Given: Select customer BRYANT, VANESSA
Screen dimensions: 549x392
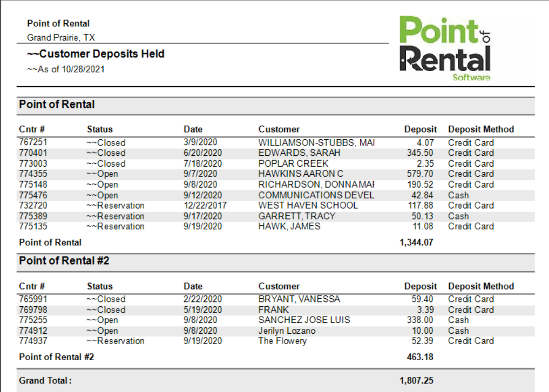Looking at the screenshot, I should click(299, 299).
